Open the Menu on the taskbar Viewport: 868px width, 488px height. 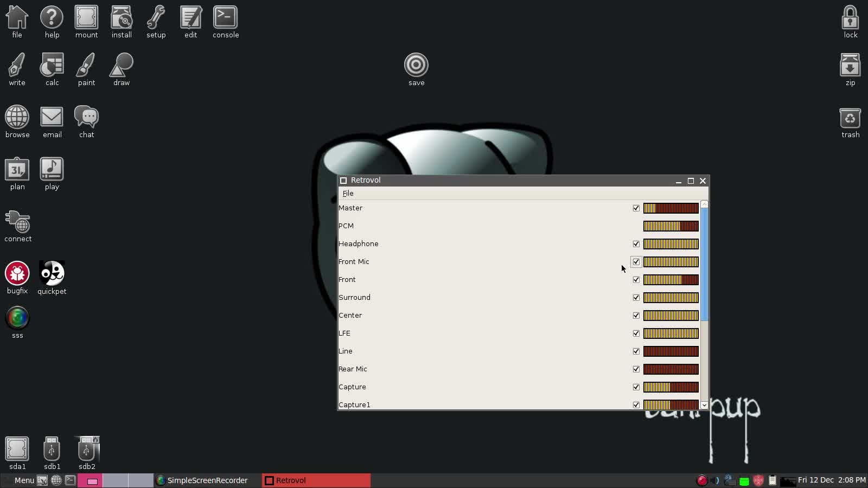pos(23,480)
